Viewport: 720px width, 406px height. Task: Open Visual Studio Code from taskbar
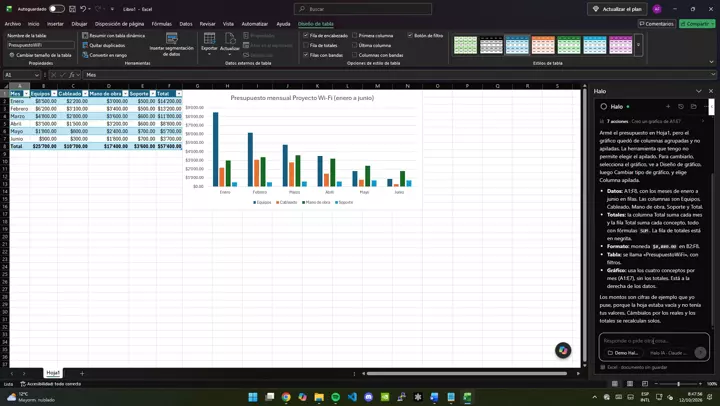click(x=352, y=397)
